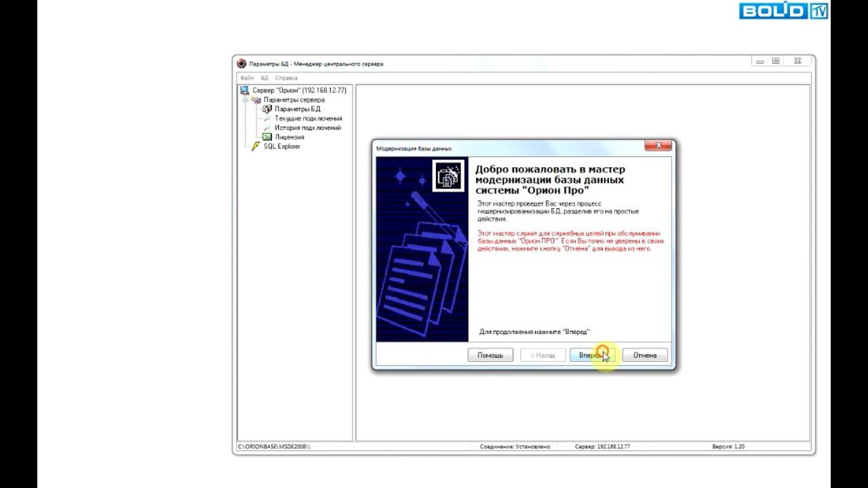
Task: Click the Назад button in the wizard
Action: pyautogui.click(x=542, y=355)
